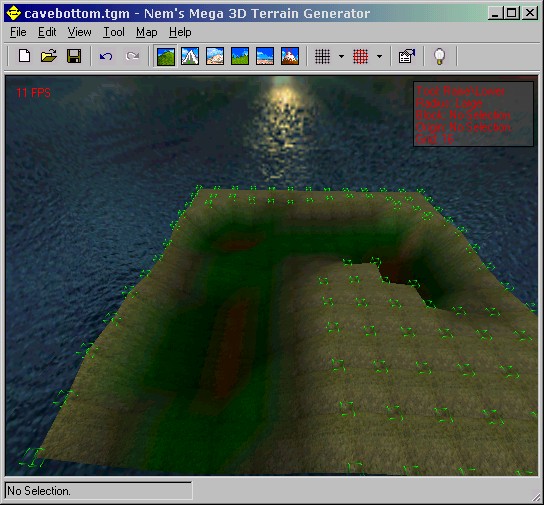The width and height of the screenshot is (544, 505).
Task: Select the green hill textured view mode
Action: pyautogui.click(x=165, y=56)
